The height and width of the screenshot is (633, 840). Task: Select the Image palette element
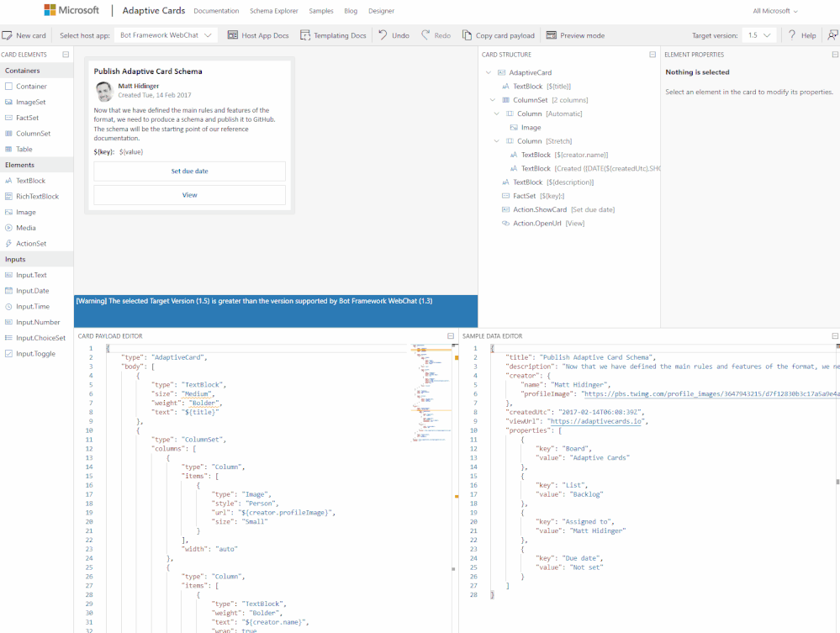(36, 212)
